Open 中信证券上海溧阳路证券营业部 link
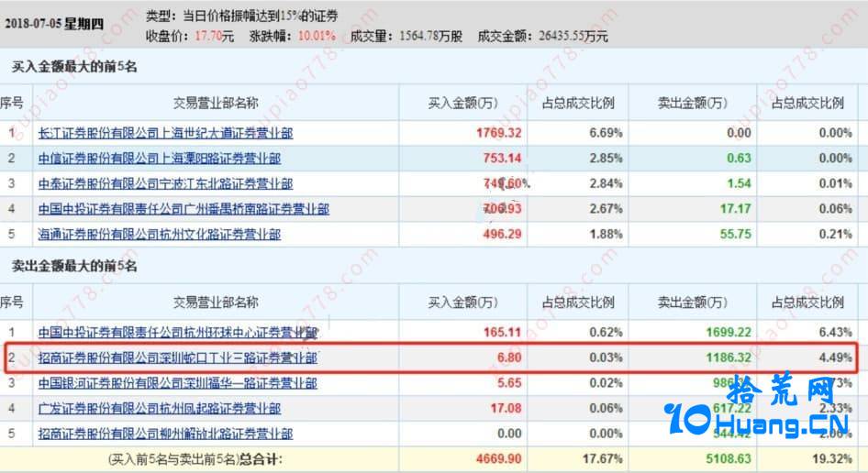Viewport: 868px width, 473px height. click(160, 159)
